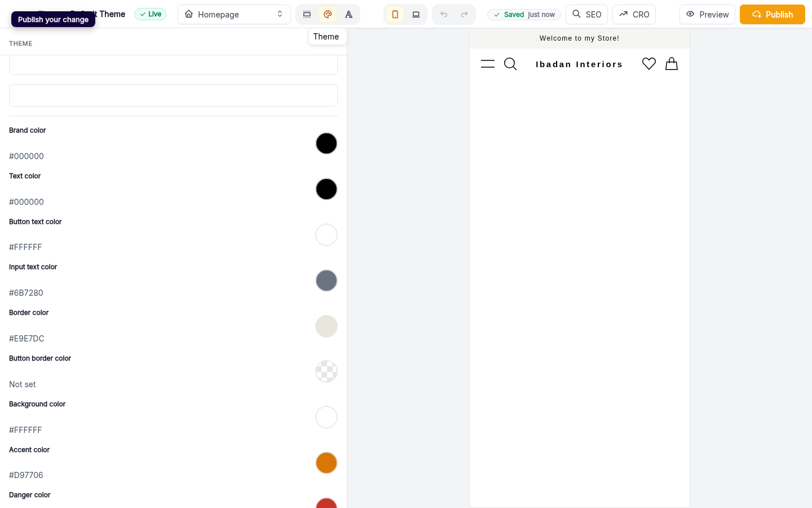This screenshot has width=812, height=508.
Task: Click the #D97706 accent hex value
Action: pos(26,475)
